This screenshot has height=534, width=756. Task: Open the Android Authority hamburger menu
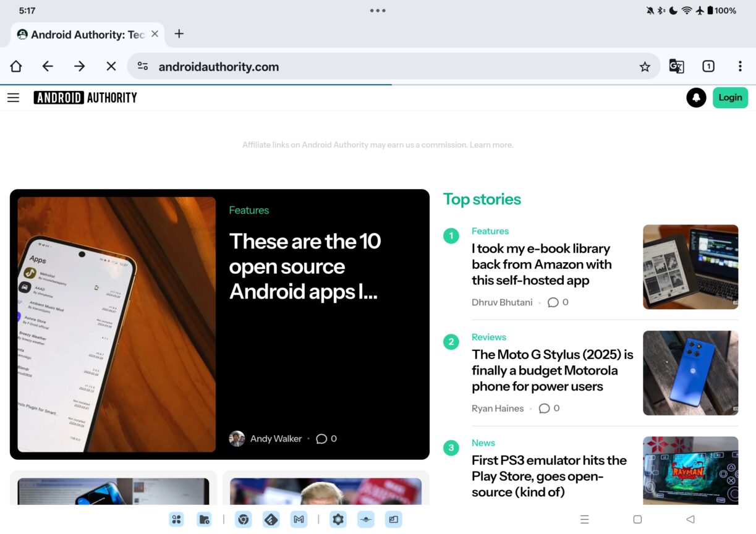13,97
